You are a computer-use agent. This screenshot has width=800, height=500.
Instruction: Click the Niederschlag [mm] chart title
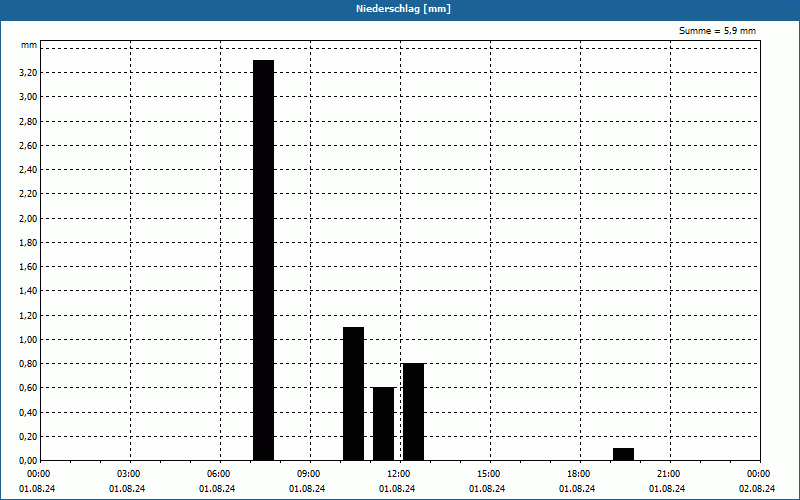(403, 9)
